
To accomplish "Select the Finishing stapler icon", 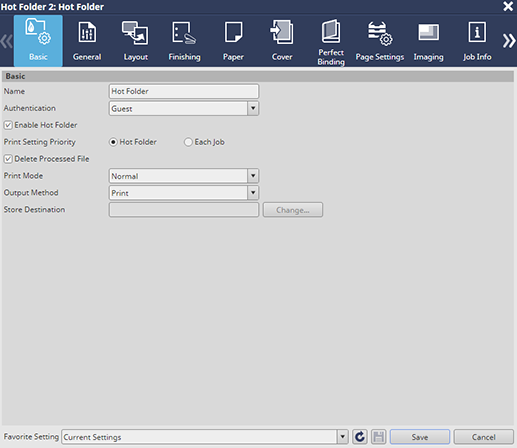I will pyautogui.click(x=184, y=33).
